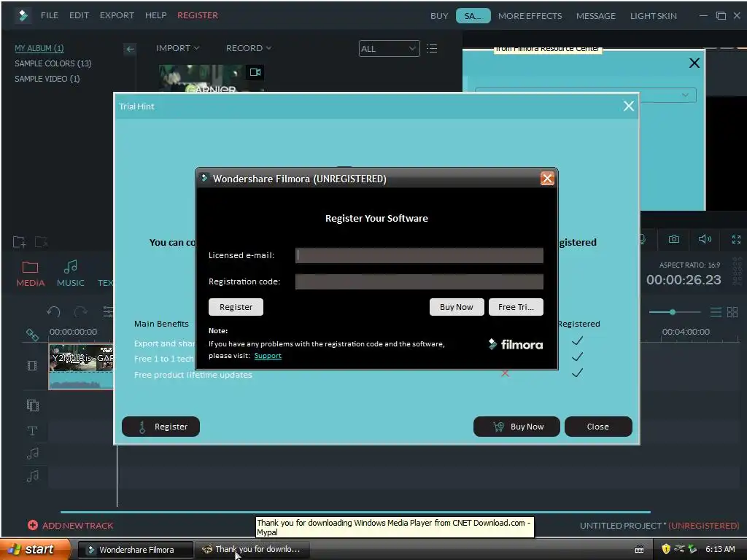Viewport: 747px width, 560px height.
Task: Click Register button in Trial Hint dialog
Action: 160,427
